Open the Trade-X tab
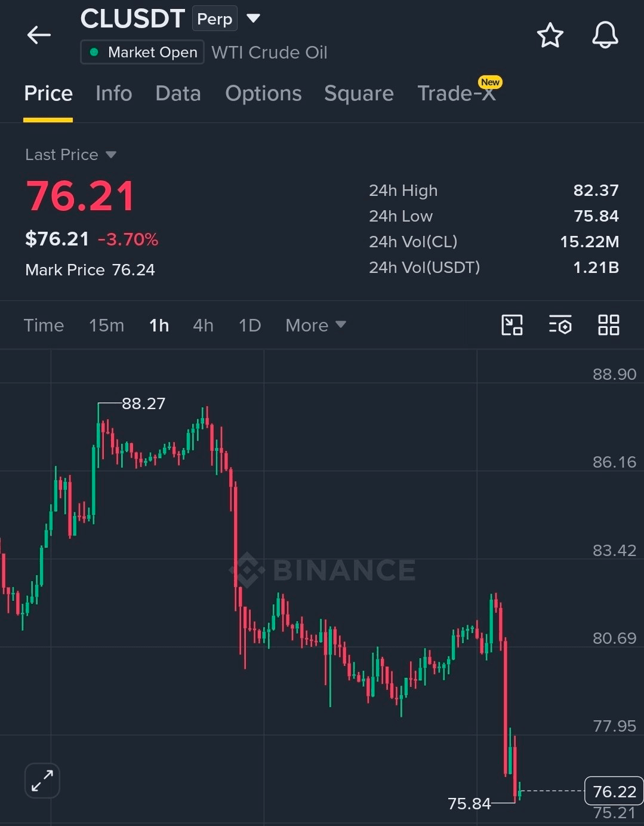The image size is (644, 826). 457,93
